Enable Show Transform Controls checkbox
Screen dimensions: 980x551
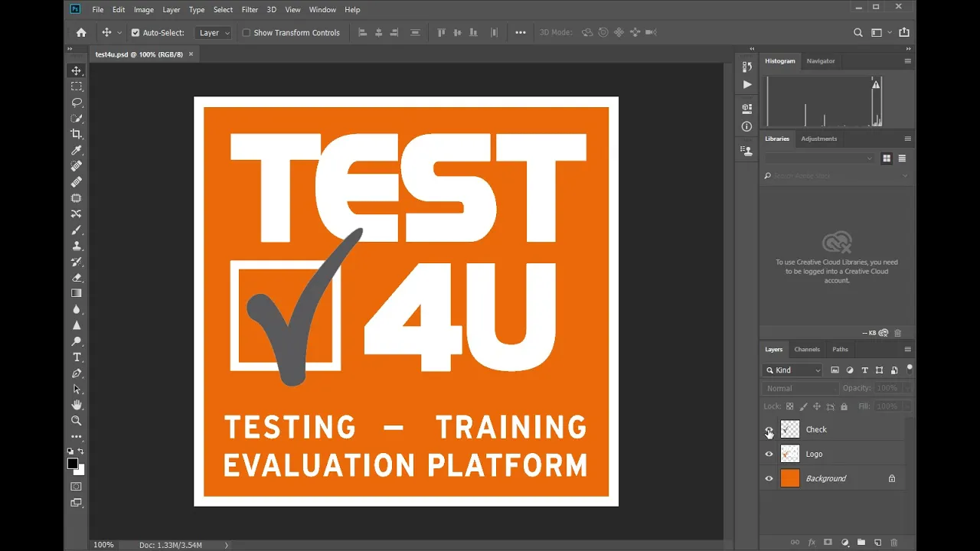click(247, 33)
